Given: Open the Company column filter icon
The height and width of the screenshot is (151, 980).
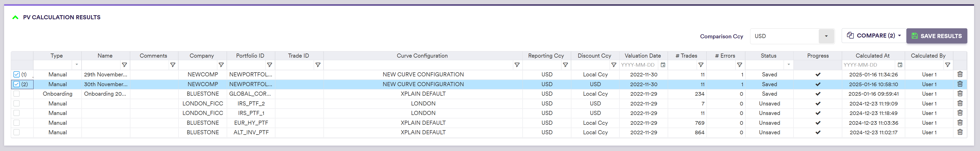Looking at the screenshot, I should point(221,65).
